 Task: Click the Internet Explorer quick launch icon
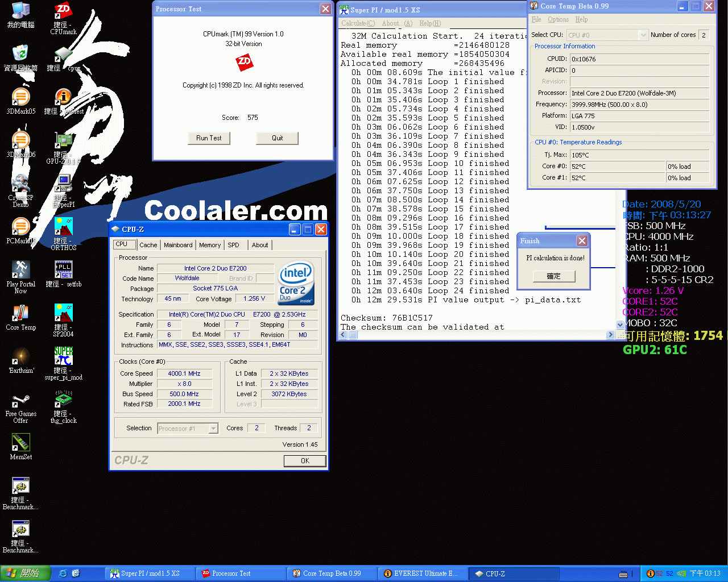pyautogui.click(x=63, y=573)
